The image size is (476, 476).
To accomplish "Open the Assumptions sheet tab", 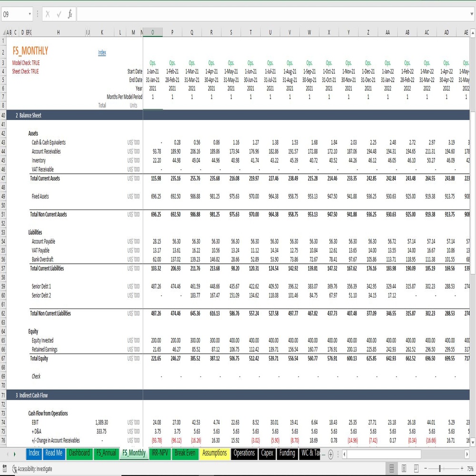I will point(214,453).
